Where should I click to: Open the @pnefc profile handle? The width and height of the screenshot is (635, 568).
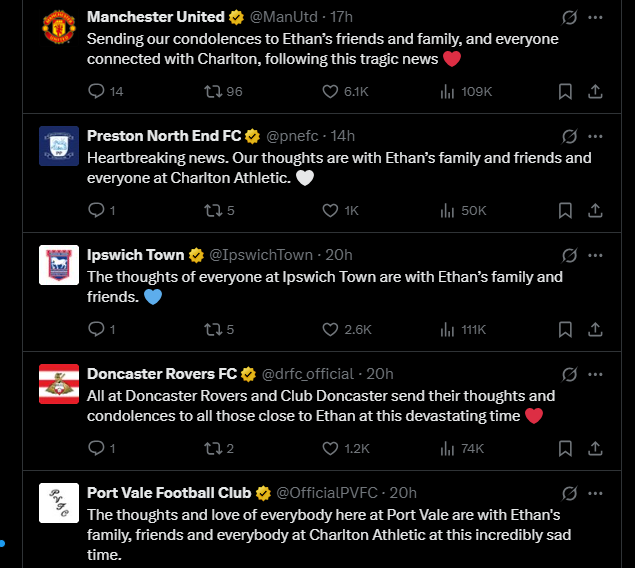point(292,136)
